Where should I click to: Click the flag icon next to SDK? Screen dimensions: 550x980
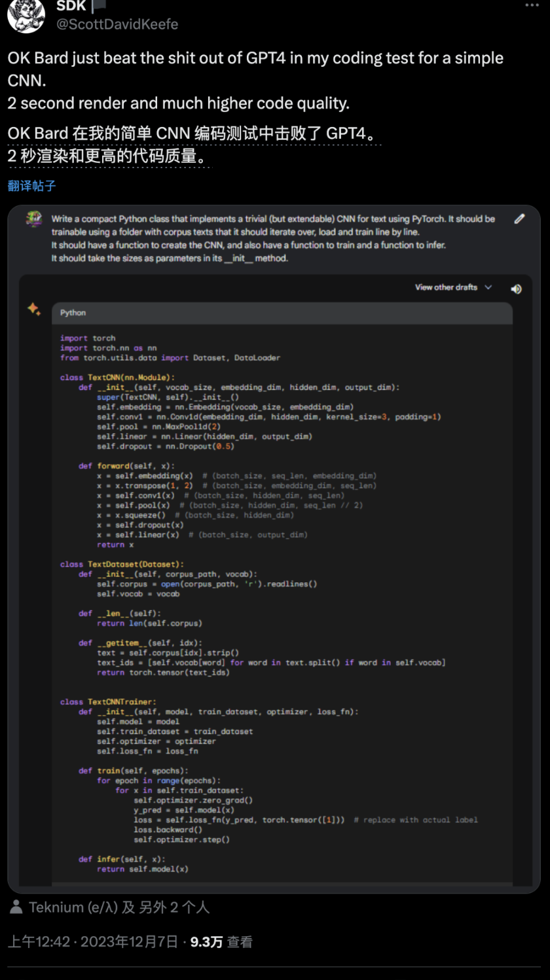98,7
